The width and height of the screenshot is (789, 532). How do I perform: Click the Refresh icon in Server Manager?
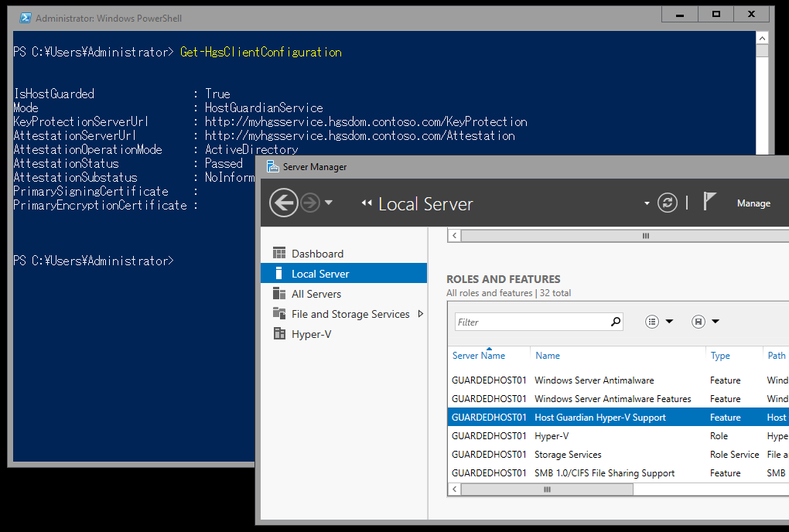[668, 203]
